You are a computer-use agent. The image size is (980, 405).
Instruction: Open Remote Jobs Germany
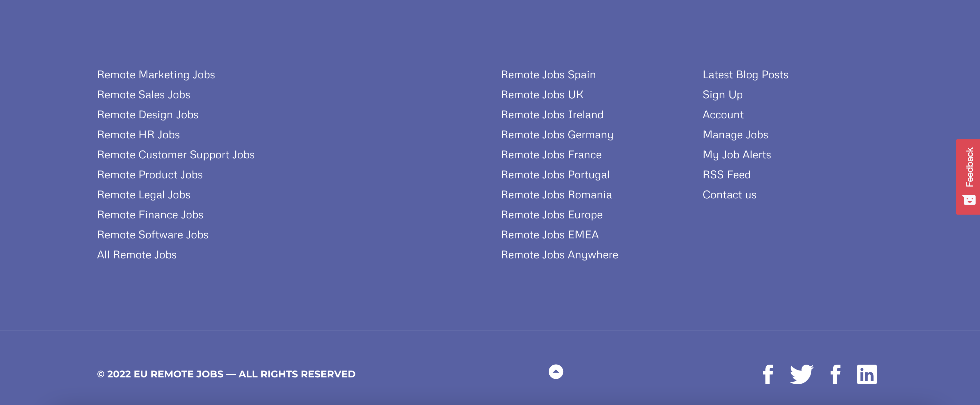pos(557,135)
